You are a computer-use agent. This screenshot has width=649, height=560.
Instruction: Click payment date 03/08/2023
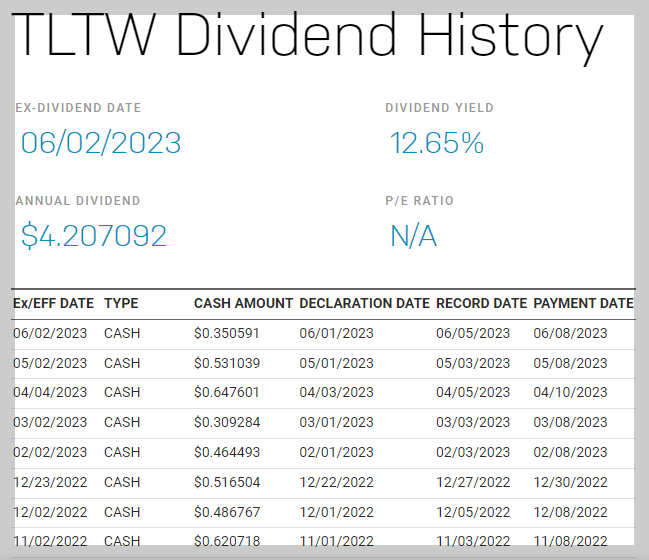[x=570, y=422]
